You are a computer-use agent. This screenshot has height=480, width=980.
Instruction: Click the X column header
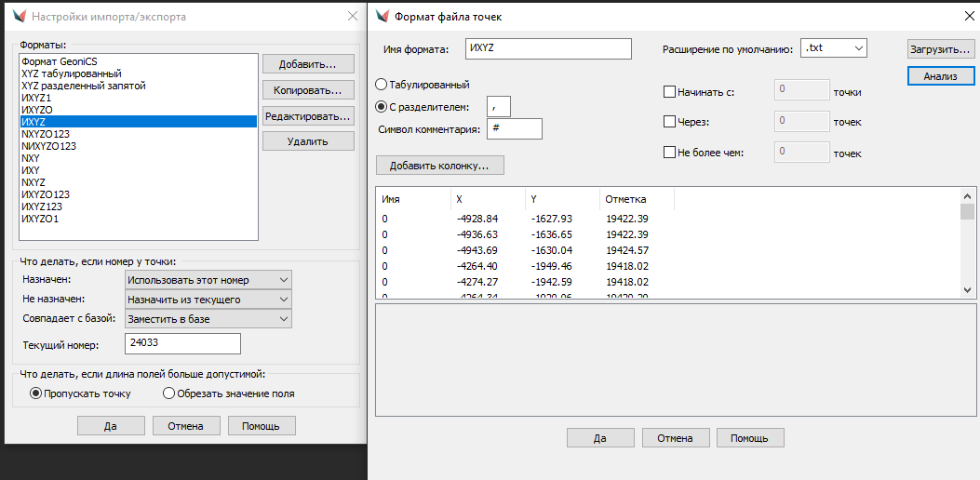[488, 199]
